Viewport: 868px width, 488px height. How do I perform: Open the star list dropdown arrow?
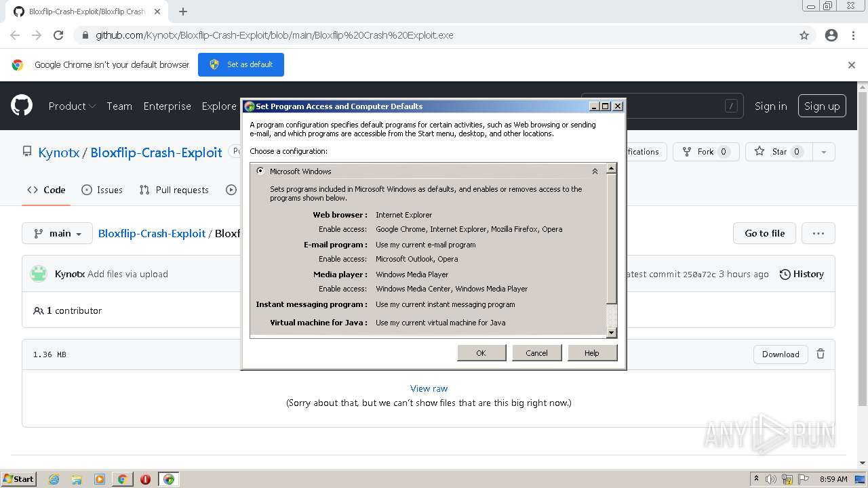click(824, 152)
